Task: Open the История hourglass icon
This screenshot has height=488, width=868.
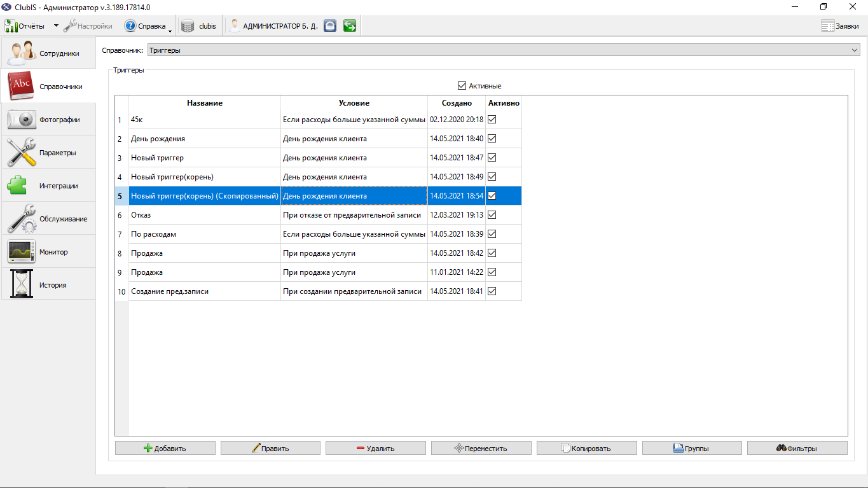Action: [x=21, y=285]
